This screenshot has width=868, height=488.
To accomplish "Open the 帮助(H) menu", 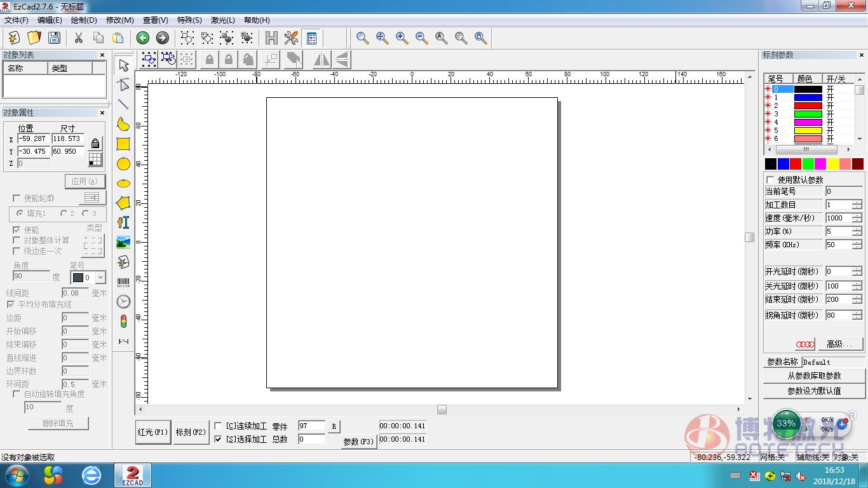I will pos(257,20).
